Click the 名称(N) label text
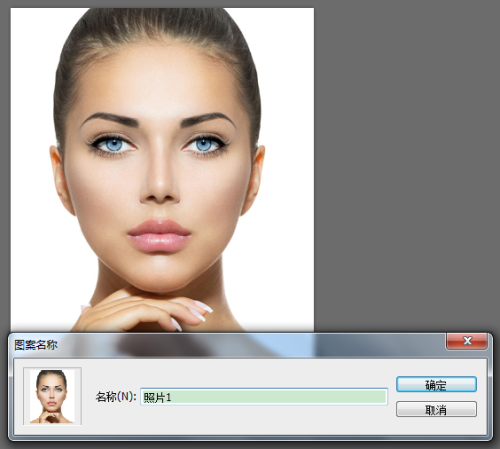 [116, 397]
